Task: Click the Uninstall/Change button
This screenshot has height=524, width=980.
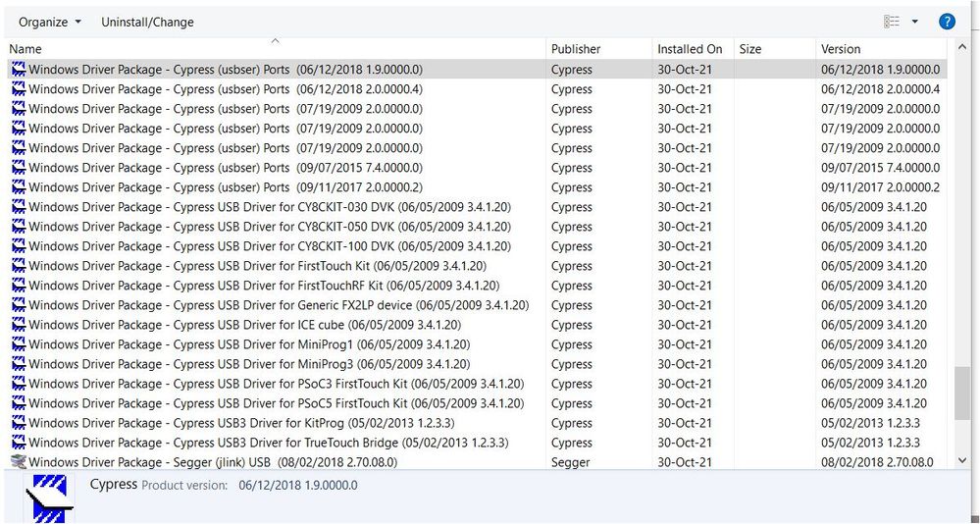Action: pyautogui.click(x=147, y=22)
